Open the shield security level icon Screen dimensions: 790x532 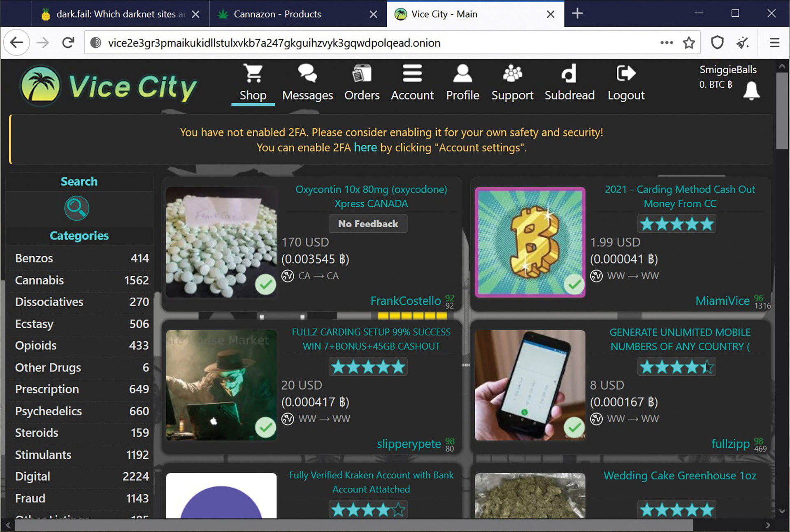717,43
